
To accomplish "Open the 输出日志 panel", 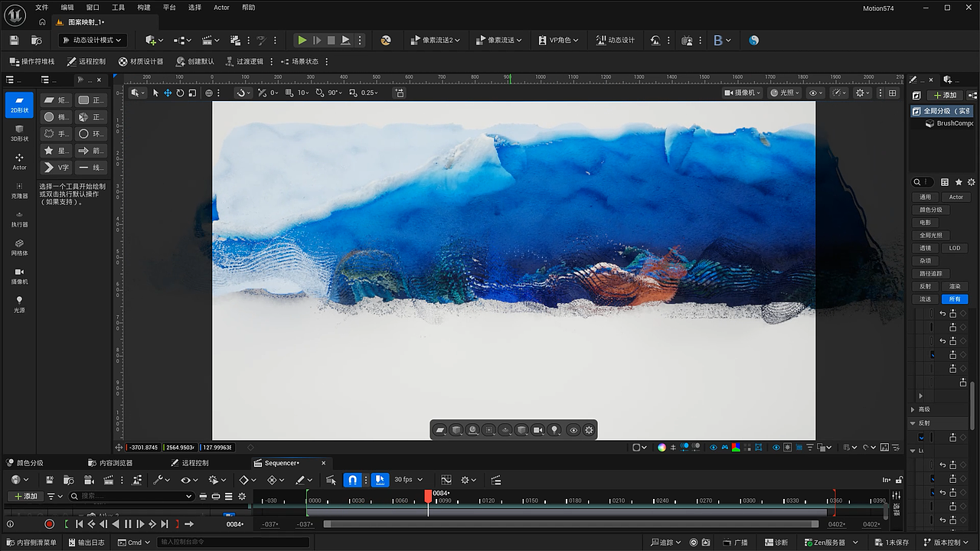I will (x=85, y=543).
